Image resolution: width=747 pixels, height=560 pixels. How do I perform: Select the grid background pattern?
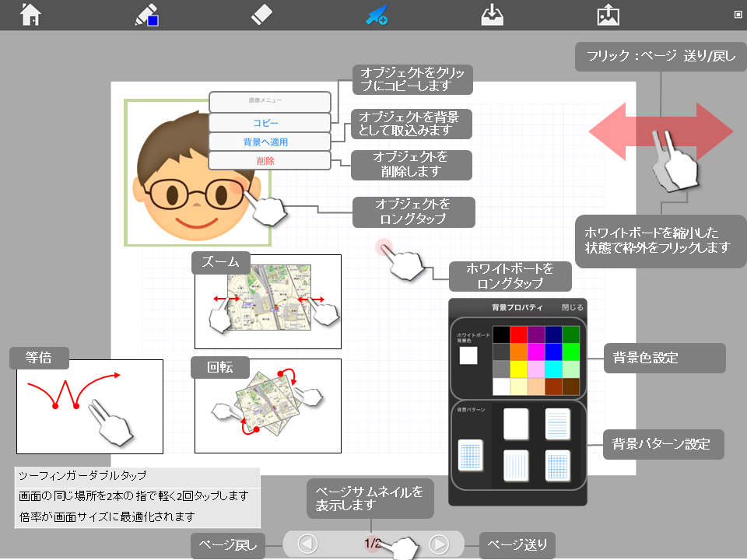pos(559,466)
